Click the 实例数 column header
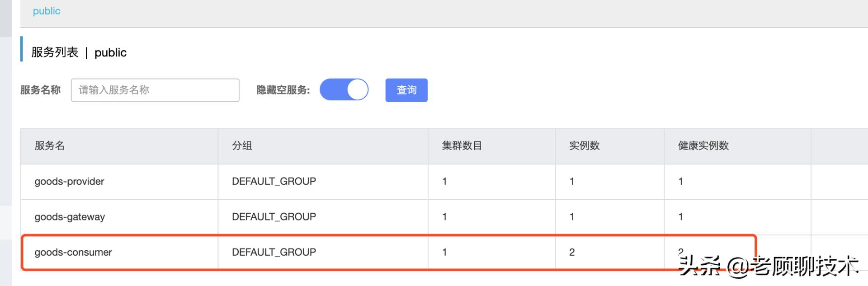The image size is (868, 286). click(x=584, y=145)
